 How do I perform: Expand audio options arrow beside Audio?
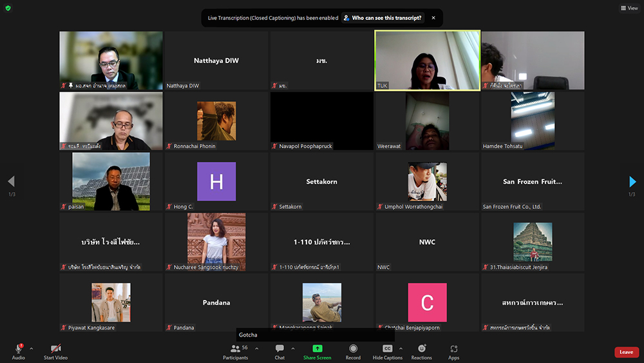31,348
